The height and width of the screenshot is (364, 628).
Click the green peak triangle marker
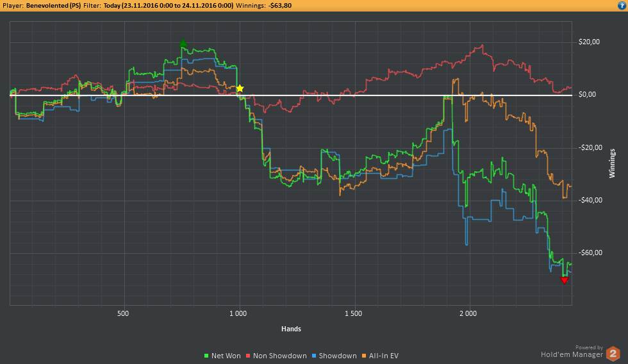183,43
